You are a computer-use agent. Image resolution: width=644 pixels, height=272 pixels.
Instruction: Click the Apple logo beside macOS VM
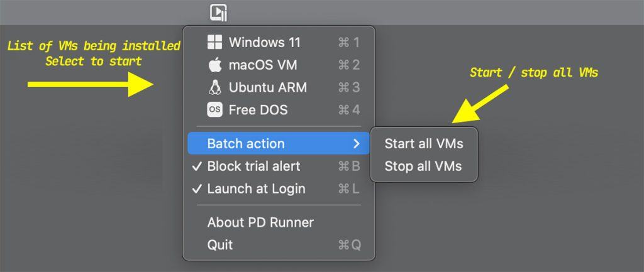(x=215, y=65)
